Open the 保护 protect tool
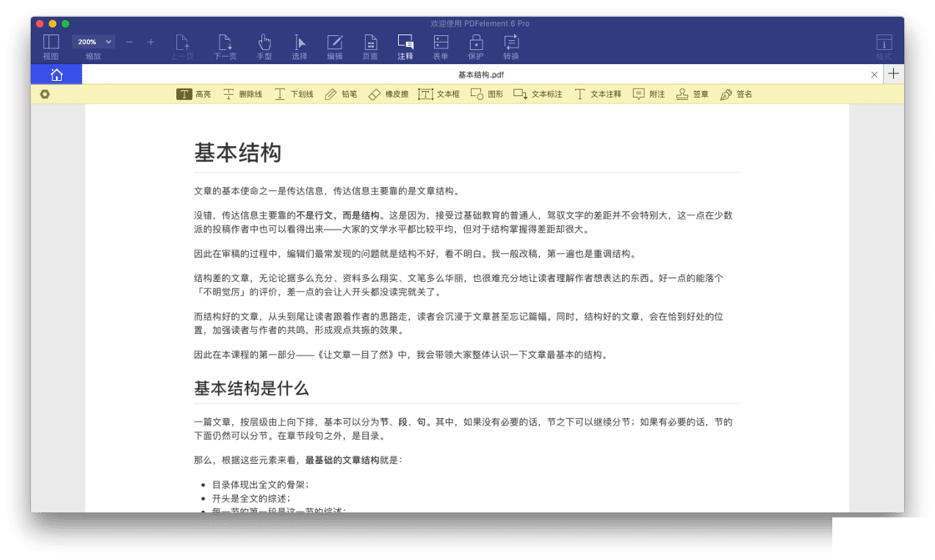Screen dimensions: 935x560 pyautogui.click(x=476, y=47)
